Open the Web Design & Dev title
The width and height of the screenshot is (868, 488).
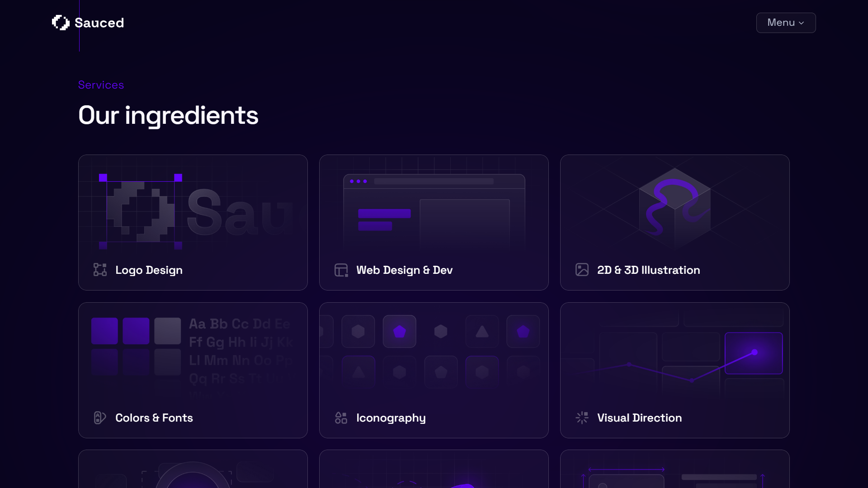pyautogui.click(x=404, y=270)
